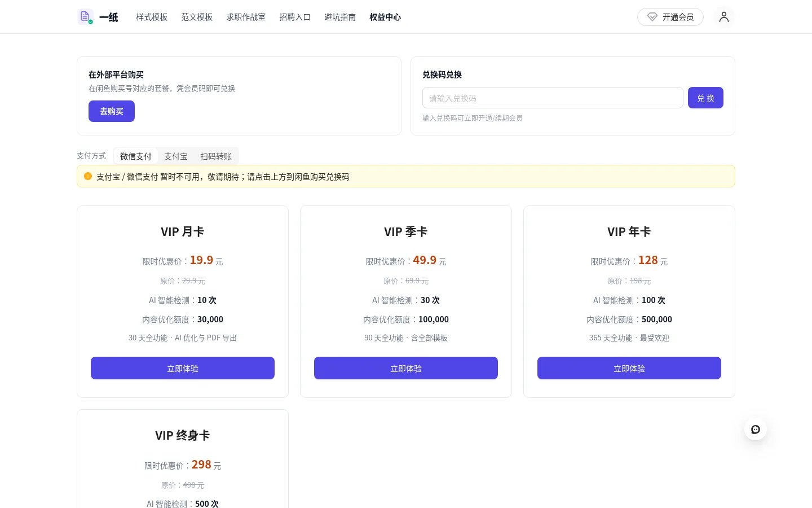Viewport: 812px width, 508px height.
Task: Click the 兑换 redeem button
Action: point(705,98)
